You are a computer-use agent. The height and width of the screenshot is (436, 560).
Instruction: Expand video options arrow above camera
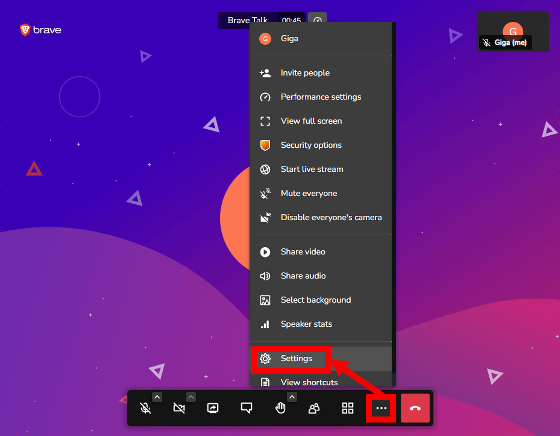click(191, 397)
